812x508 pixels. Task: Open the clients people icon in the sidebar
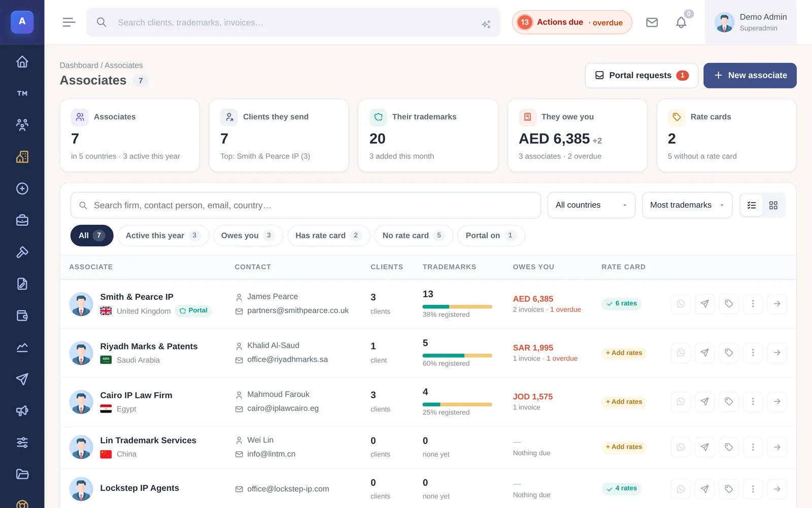click(22, 125)
